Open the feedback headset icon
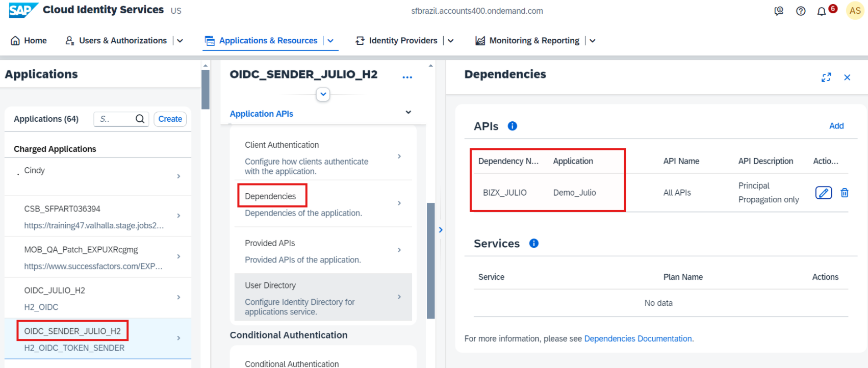The image size is (868, 368). click(x=779, y=11)
